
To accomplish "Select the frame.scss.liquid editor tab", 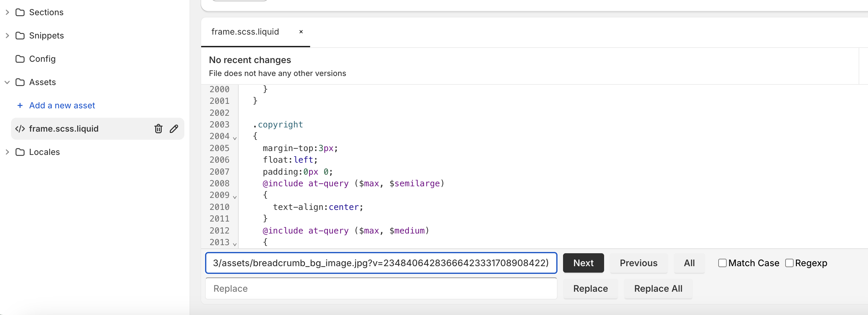I will (x=245, y=32).
